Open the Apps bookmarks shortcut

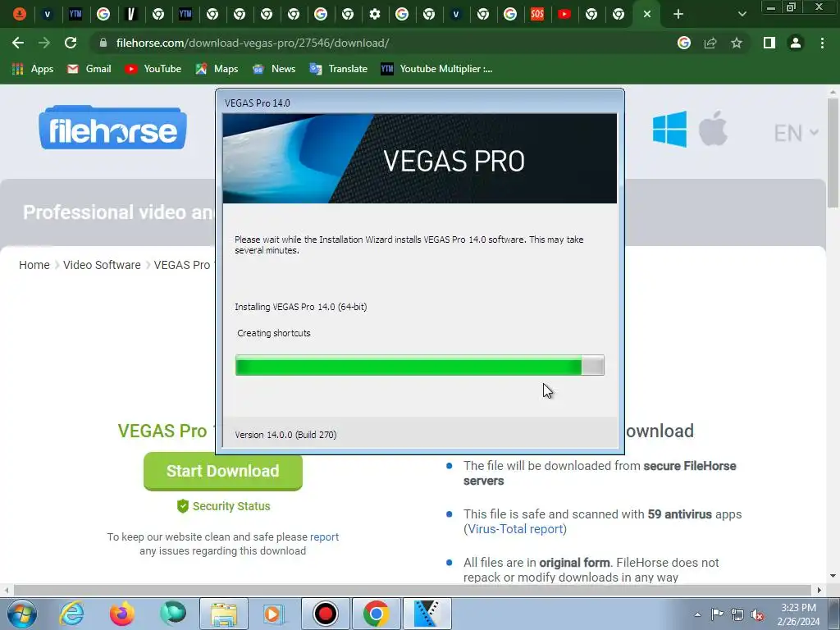point(33,69)
